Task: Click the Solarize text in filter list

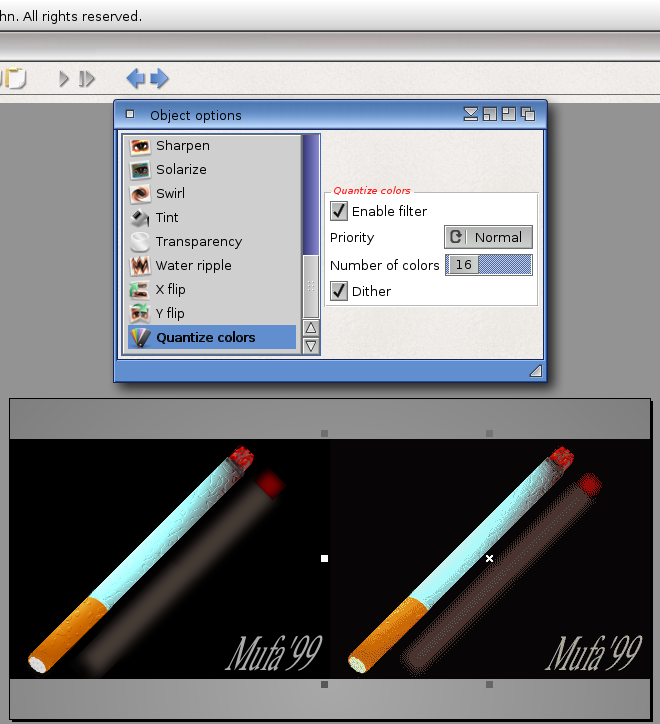Action: point(181,169)
